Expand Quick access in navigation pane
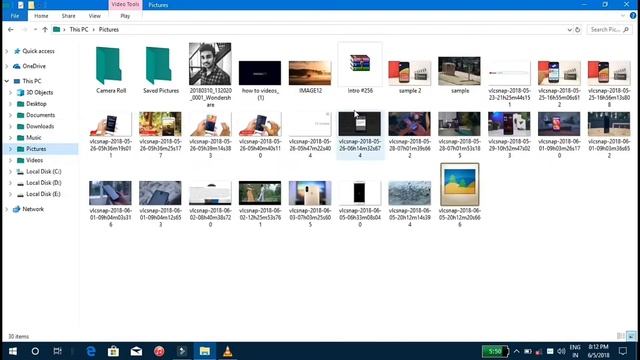Viewport: 640px width, 360px height. click(x=7, y=51)
